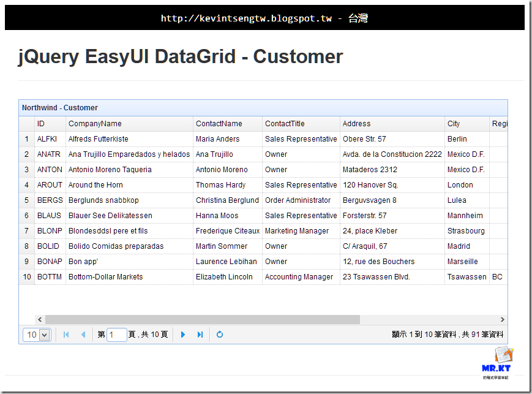Viewport: 532px width, 394px height.
Task: Click the BERGS ID cell
Action: (50, 200)
